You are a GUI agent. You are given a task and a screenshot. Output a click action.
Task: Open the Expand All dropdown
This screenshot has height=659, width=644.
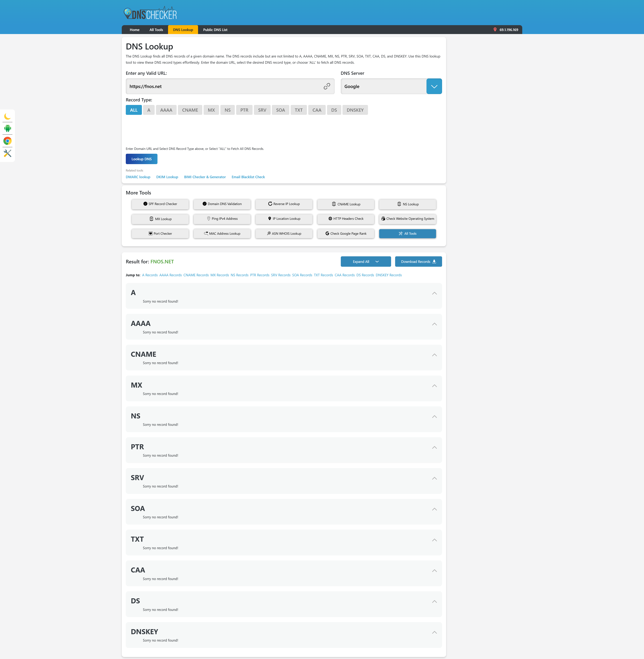[366, 261]
